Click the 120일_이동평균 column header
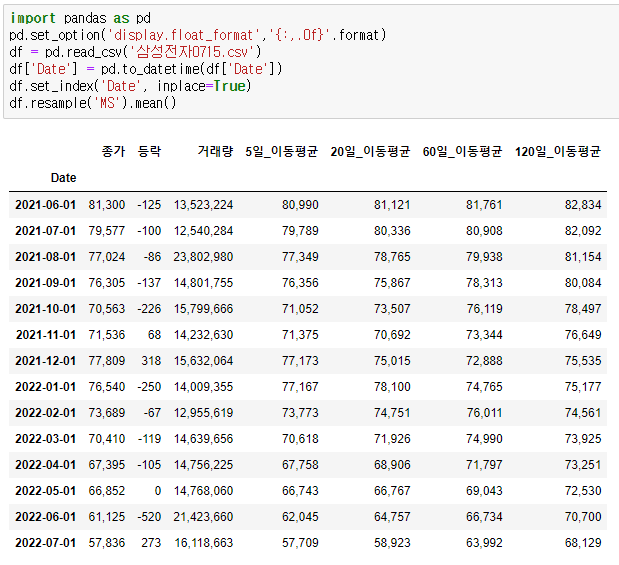The width and height of the screenshot is (619, 565). 558,151
